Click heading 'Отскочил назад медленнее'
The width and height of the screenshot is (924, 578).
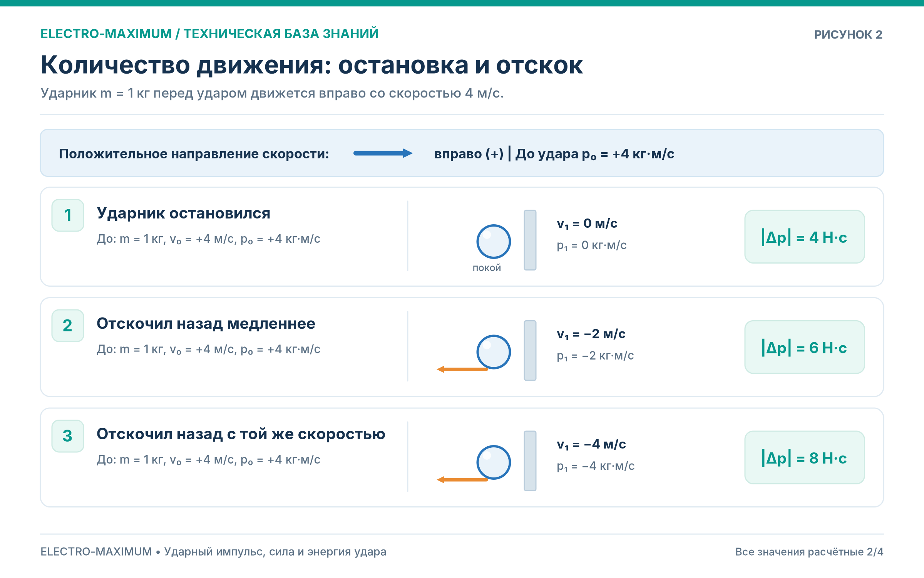coord(206,324)
